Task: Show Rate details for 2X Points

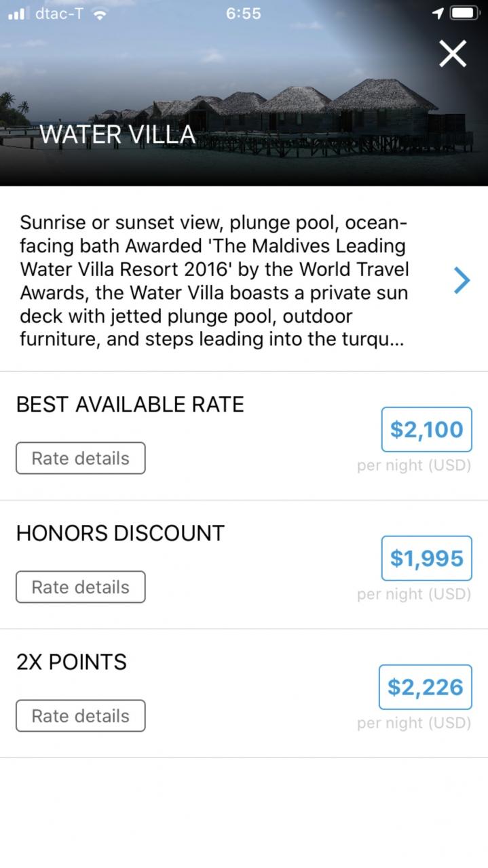Action: (80, 716)
